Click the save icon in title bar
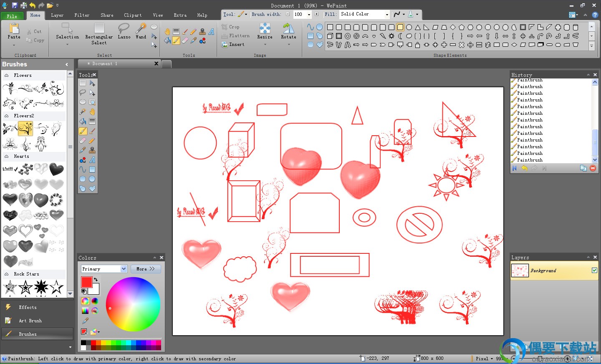601x364 pixels. (15, 5)
